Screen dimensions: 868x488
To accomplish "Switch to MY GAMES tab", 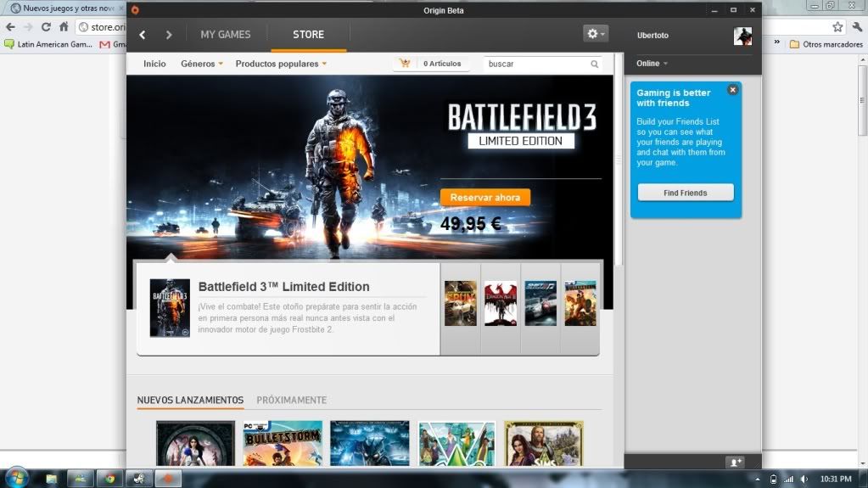I will [x=226, y=34].
